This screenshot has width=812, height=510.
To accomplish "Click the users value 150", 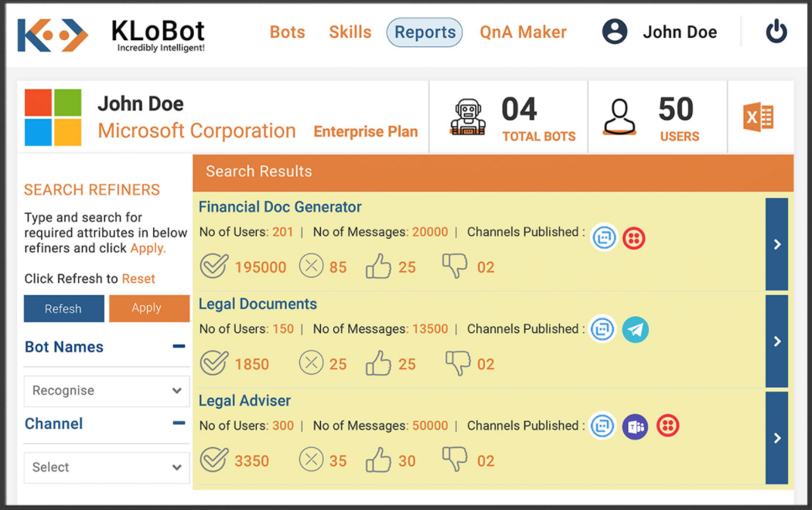I will pos(283,329).
